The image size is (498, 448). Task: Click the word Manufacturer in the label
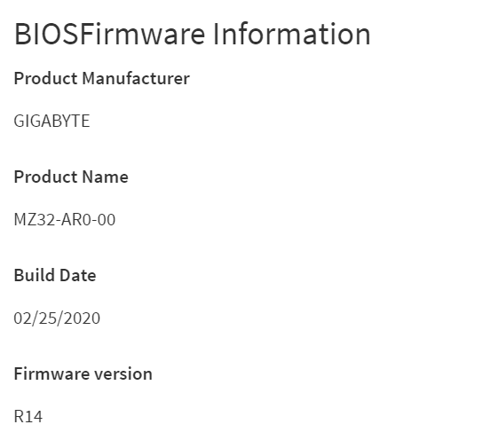click(x=136, y=78)
